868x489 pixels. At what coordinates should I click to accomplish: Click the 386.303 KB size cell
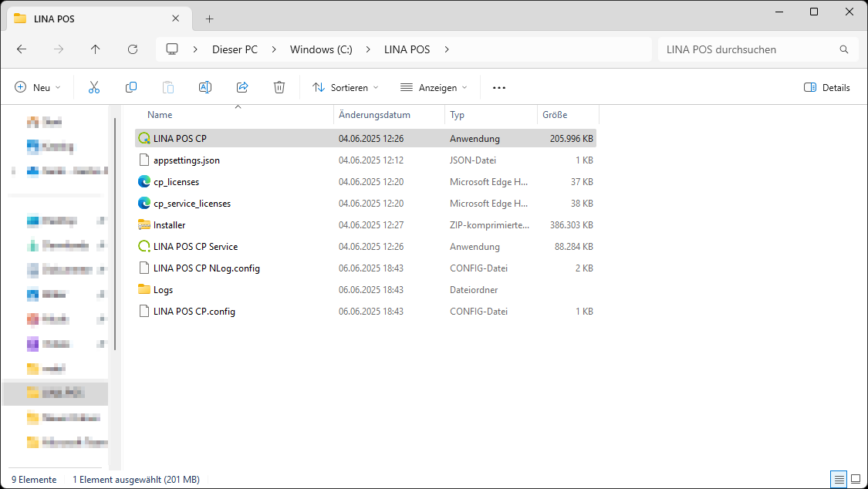click(571, 224)
